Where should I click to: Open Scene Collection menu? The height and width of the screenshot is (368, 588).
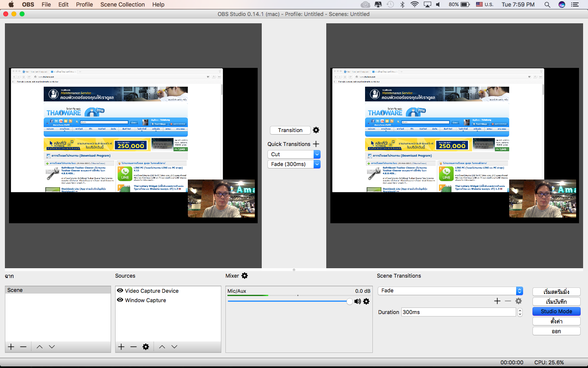(x=122, y=4)
